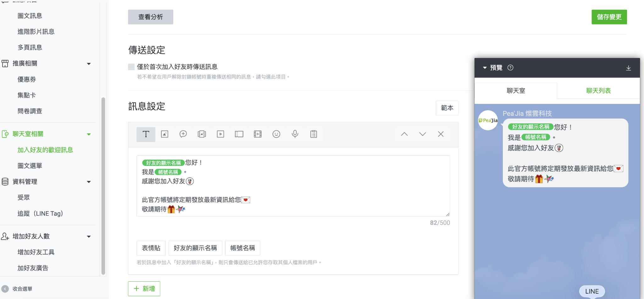
Task: Open the survey message clipboard icon
Action: pyautogui.click(x=314, y=134)
